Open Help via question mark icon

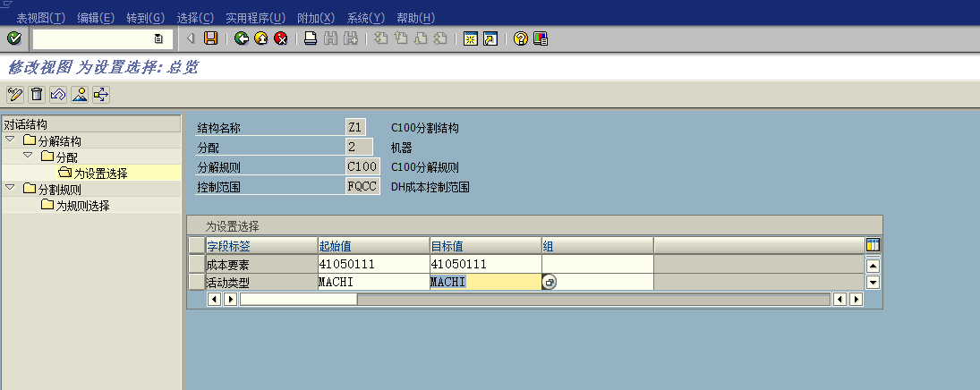pos(520,38)
